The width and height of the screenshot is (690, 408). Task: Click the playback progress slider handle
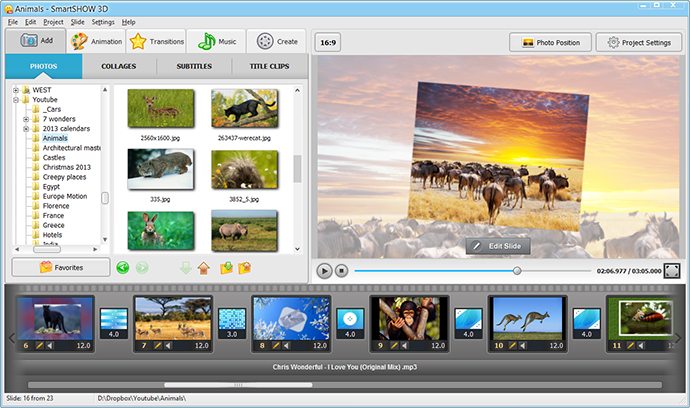[517, 270]
